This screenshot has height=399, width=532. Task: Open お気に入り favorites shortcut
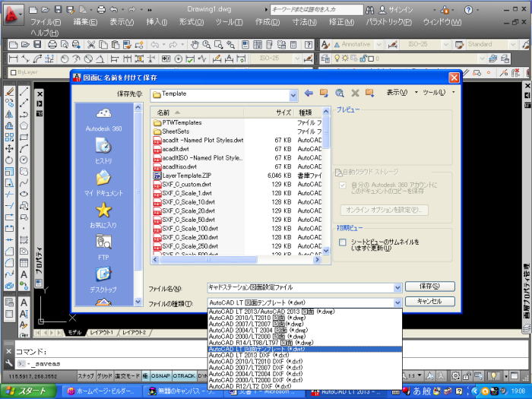pyautogui.click(x=103, y=215)
